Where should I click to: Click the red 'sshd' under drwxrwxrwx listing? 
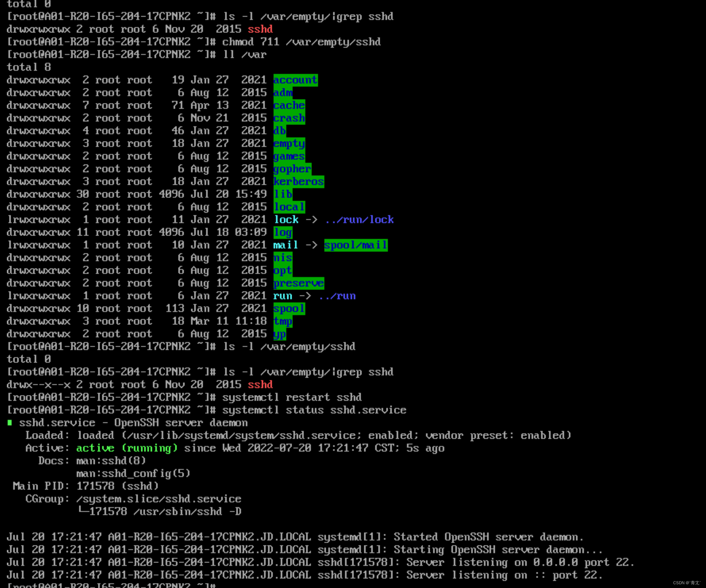point(260,29)
